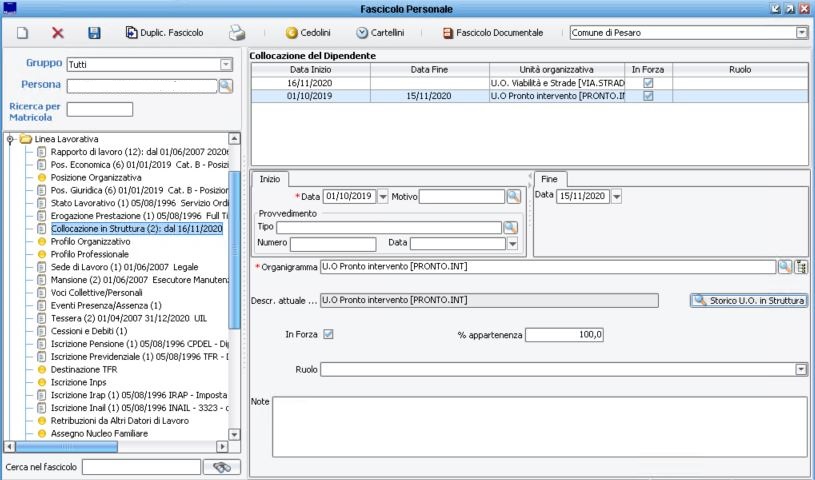Viewport: 815px width, 480px height.
Task: Click the printer icon in toolbar
Action: tap(236, 33)
